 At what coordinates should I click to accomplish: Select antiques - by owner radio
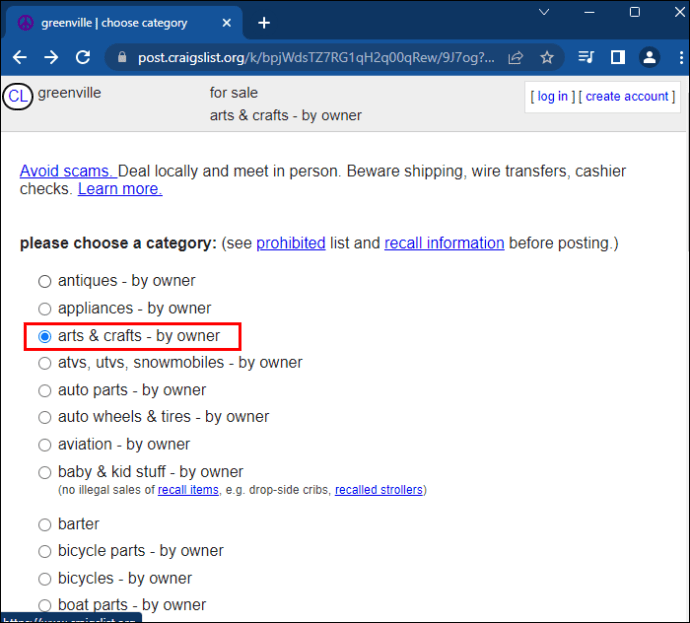pos(44,282)
